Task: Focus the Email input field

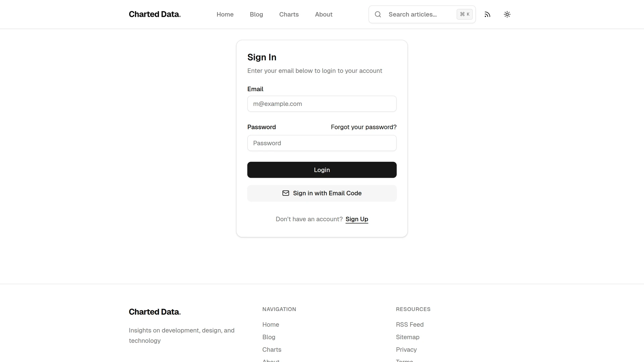Action: (x=322, y=104)
